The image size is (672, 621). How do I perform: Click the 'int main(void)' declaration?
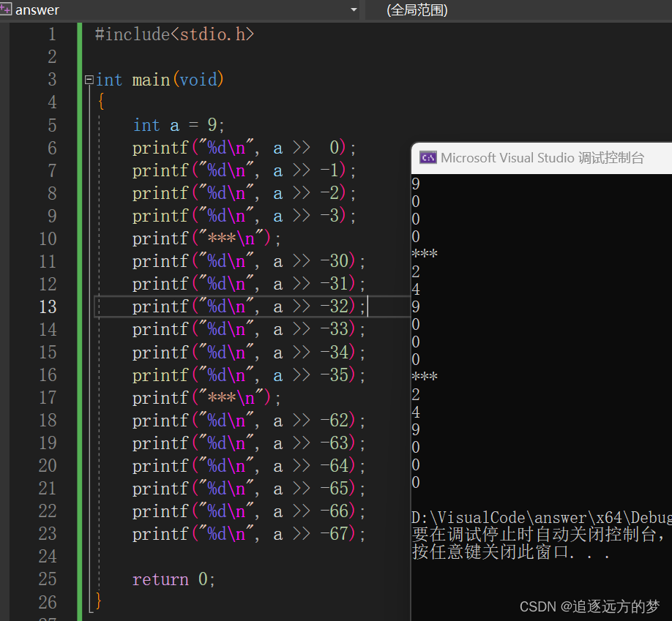(x=160, y=80)
